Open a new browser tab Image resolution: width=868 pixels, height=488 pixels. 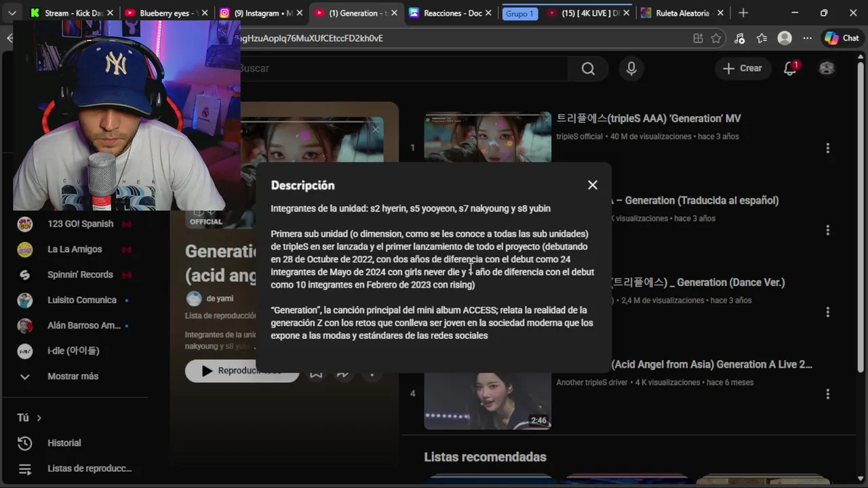[743, 13]
